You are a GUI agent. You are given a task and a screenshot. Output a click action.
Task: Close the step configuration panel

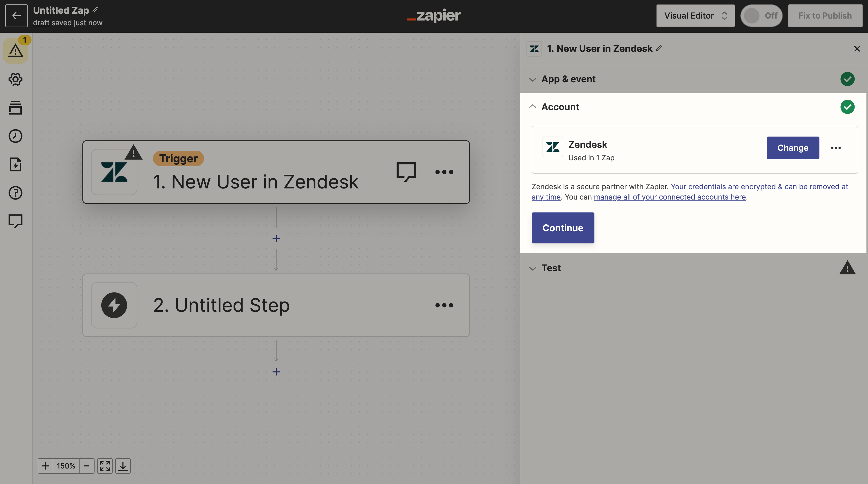[857, 49]
